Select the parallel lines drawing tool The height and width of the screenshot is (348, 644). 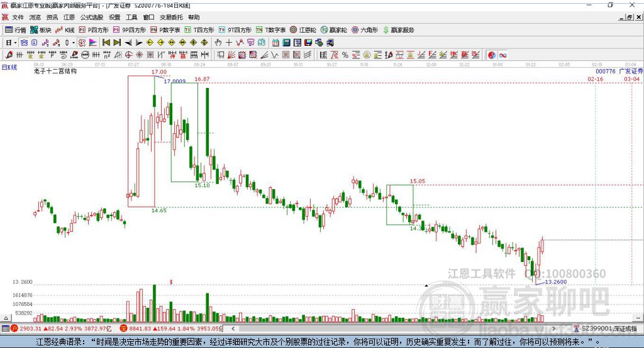click(308, 55)
